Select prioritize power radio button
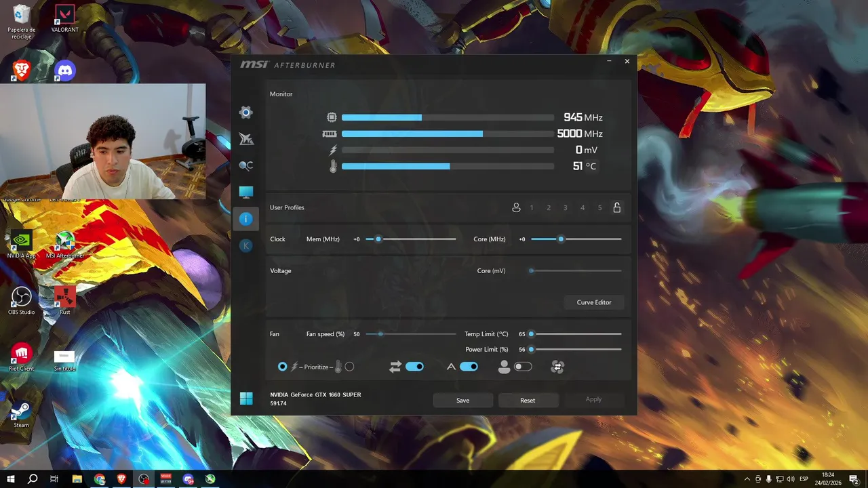This screenshot has height=488, width=868. (283, 367)
